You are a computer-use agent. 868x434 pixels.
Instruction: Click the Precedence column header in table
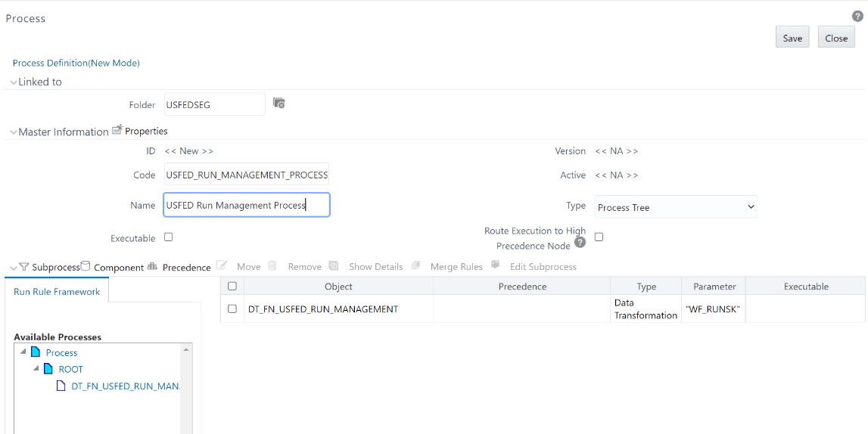[522, 287]
